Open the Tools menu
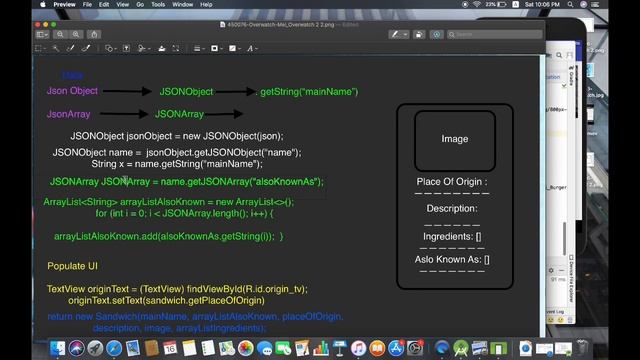 [x=158, y=4]
